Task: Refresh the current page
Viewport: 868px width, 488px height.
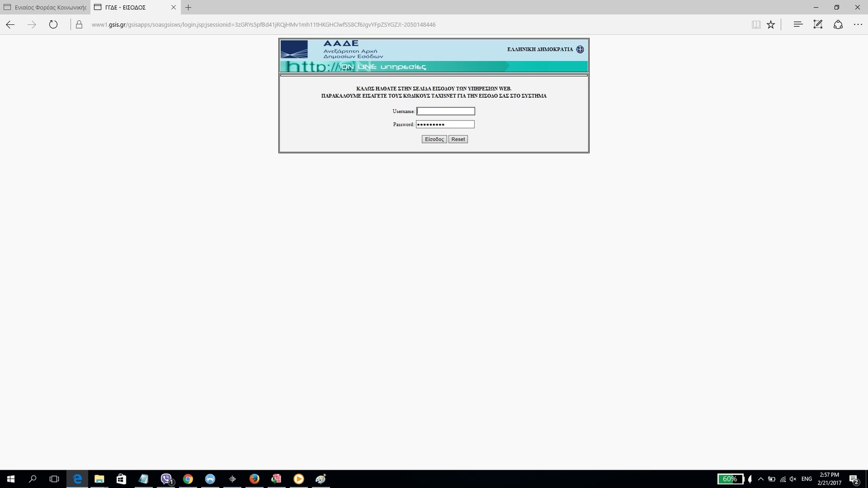Action: click(53, 24)
